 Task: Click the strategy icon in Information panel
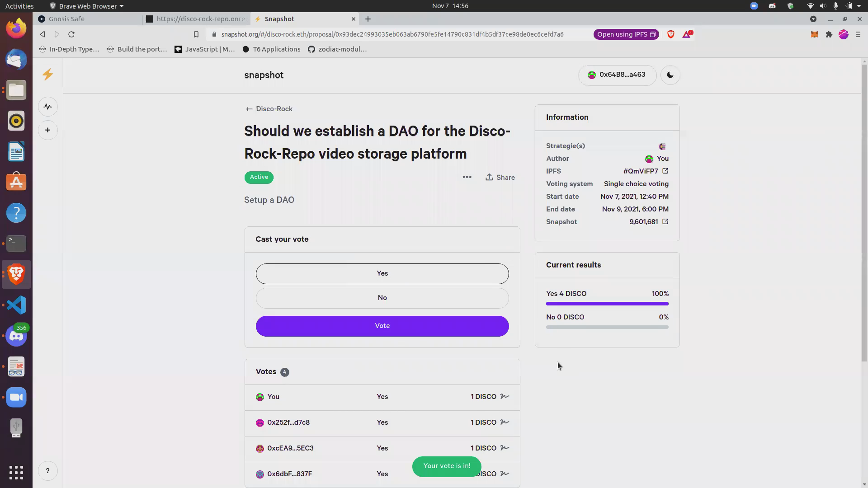[662, 146]
